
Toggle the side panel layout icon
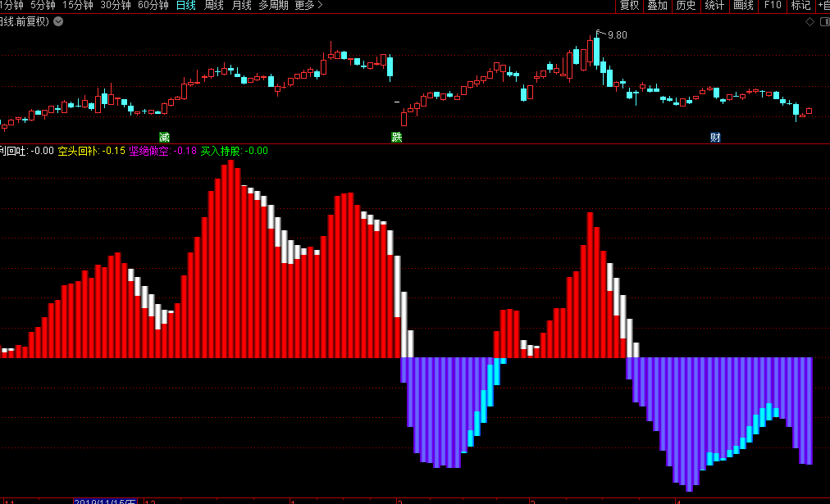(x=823, y=21)
